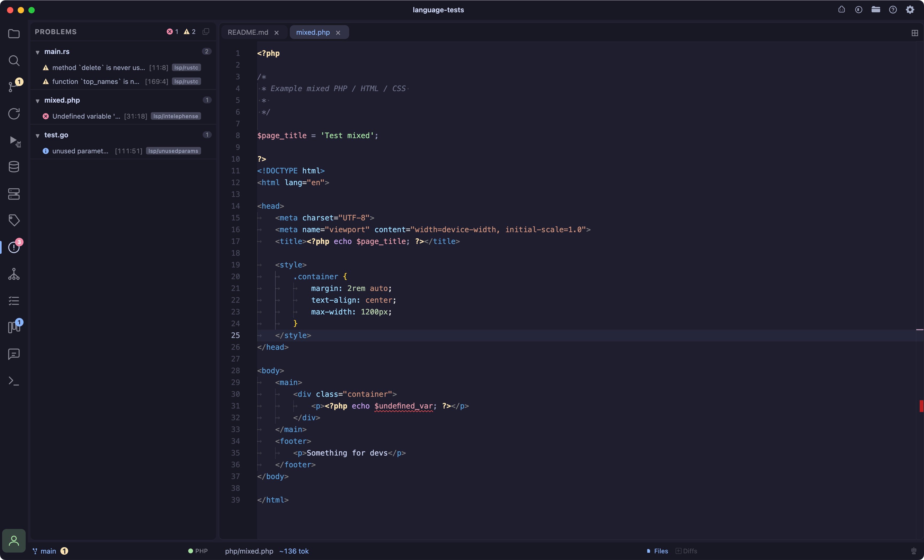Click the PHP language server status
This screenshot has height=560, width=924.
coord(198,551)
